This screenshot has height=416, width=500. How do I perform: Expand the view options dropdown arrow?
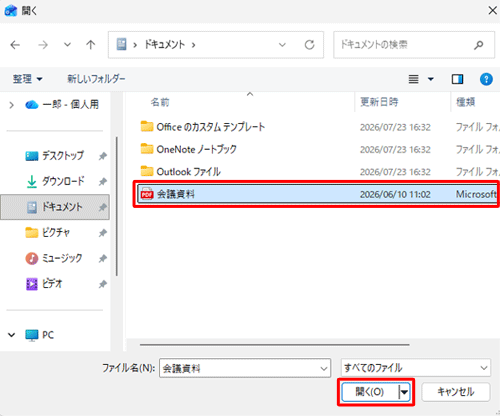[431, 79]
